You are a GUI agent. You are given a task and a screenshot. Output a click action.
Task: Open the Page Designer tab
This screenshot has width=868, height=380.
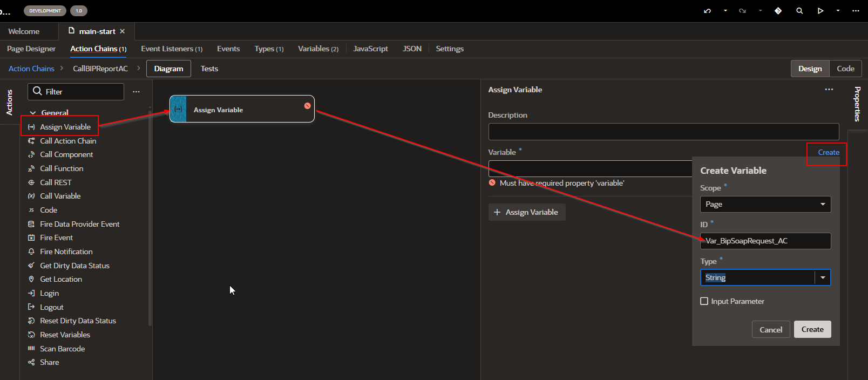tap(31, 49)
